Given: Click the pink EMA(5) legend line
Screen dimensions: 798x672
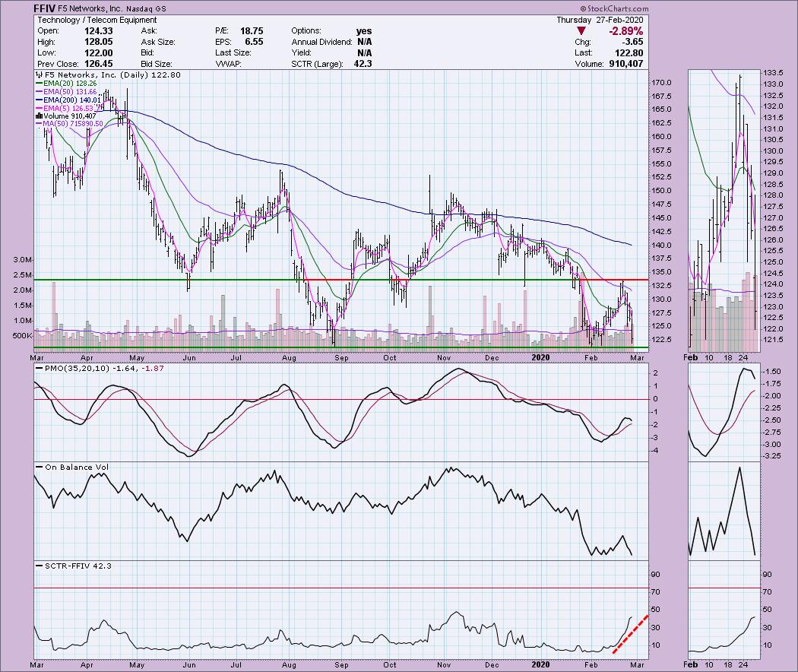Looking at the screenshot, I should coord(40,108).
